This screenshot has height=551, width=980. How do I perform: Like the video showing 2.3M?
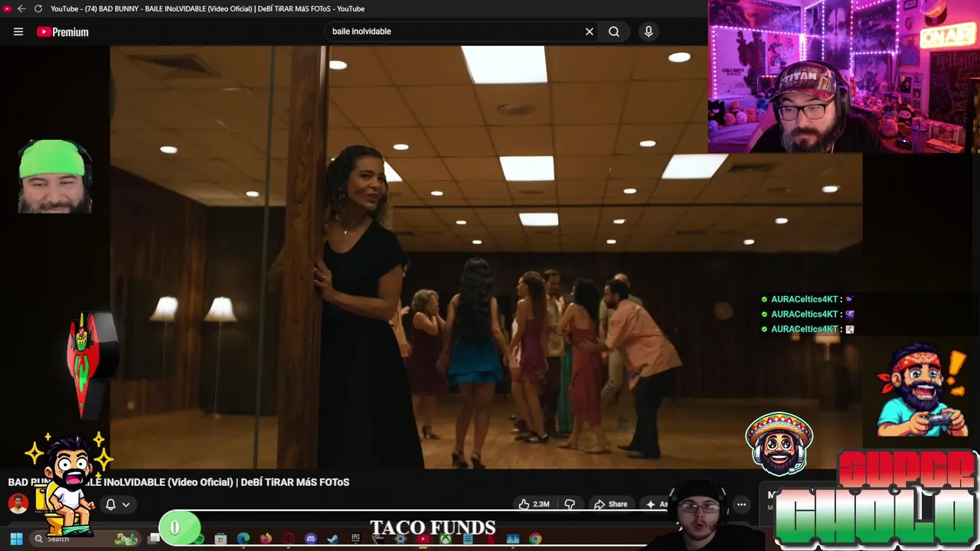[x=534, y=504]
